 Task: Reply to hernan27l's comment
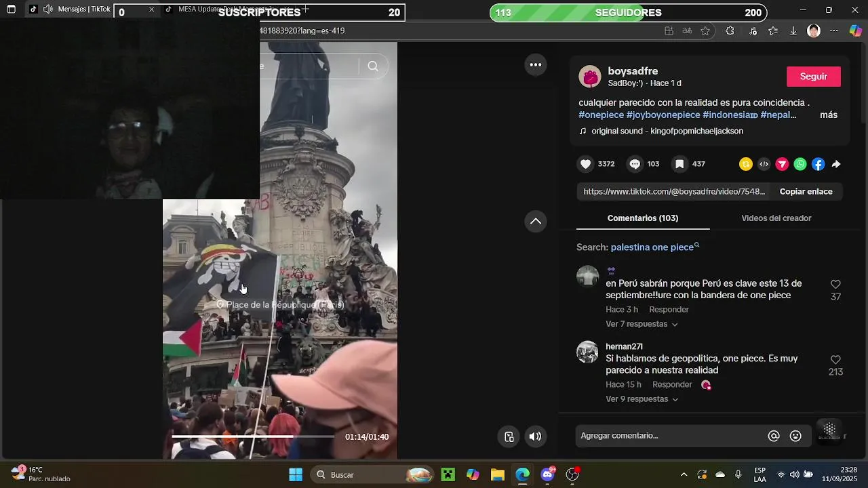672,385
